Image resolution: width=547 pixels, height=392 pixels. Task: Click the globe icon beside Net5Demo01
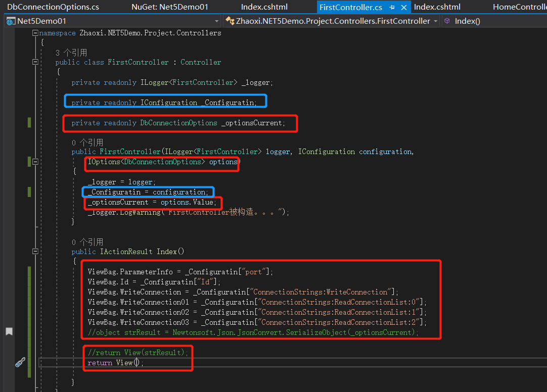[9, 21]
